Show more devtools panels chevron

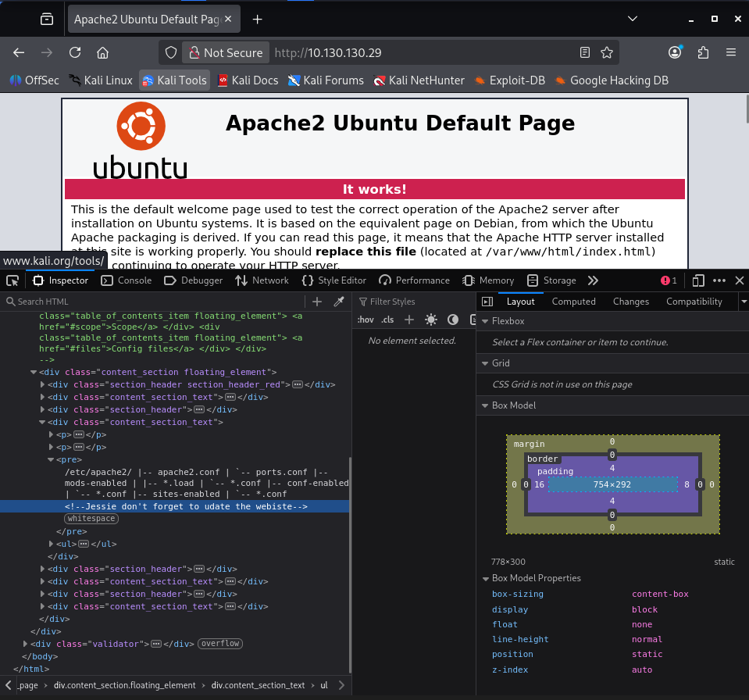click(593, 280)
